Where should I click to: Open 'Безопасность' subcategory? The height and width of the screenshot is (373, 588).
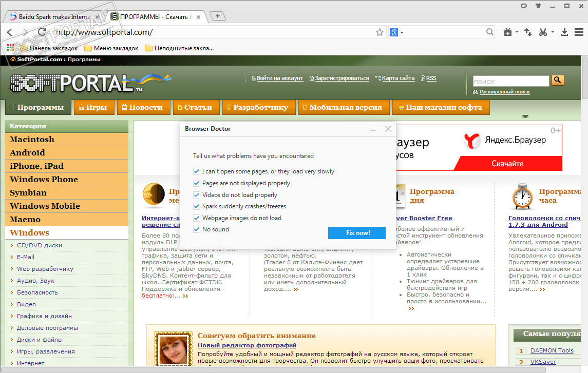pos(37,292)
